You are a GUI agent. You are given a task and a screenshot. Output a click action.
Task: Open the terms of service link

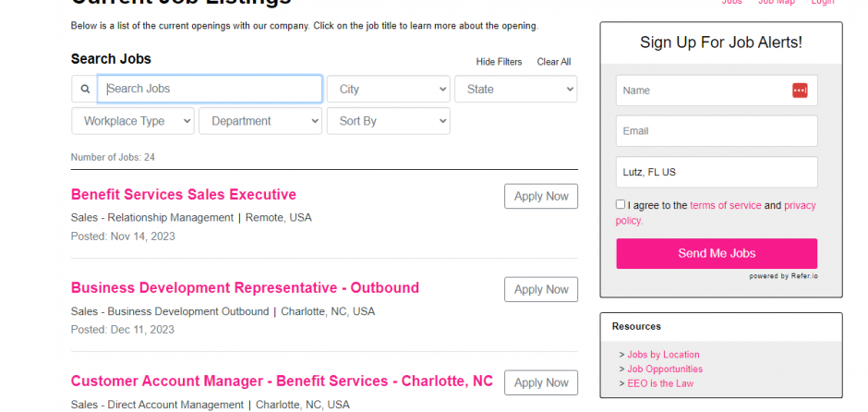coord(725,205)
